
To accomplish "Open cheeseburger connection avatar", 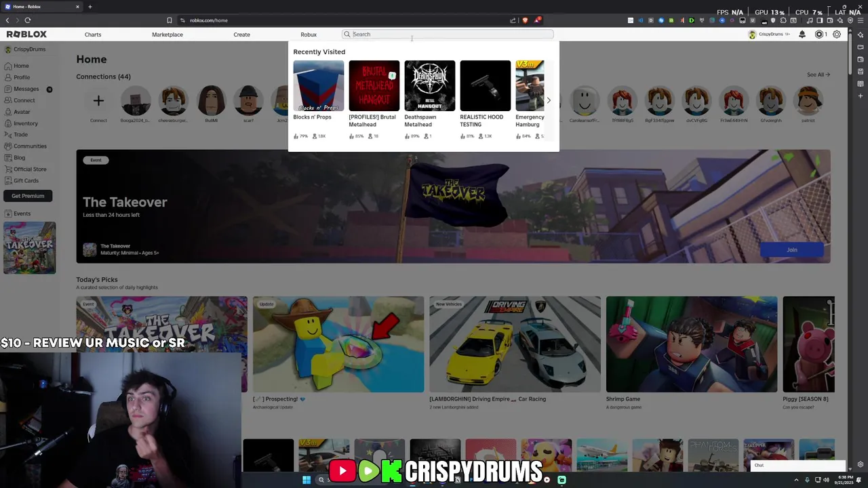I will pos(173,101).
